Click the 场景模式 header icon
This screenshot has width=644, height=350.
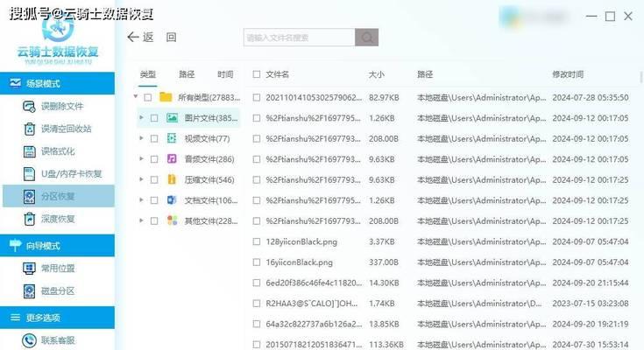[x=15, y=83]
